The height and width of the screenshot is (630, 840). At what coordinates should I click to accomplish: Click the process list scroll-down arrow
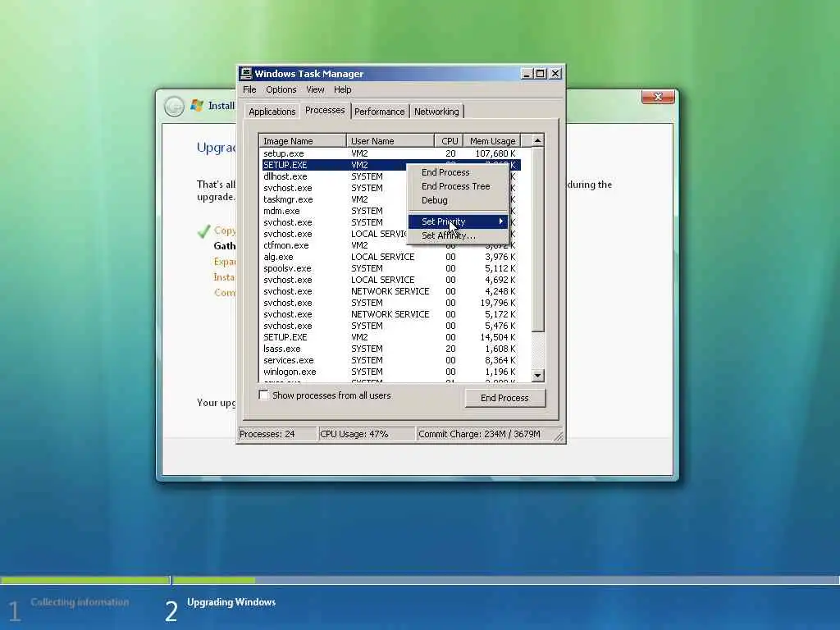(537, 376)
